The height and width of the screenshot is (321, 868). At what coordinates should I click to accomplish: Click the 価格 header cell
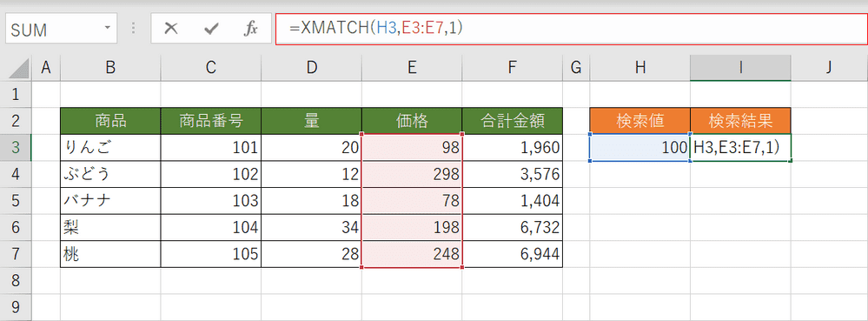(x=412, y=121)
